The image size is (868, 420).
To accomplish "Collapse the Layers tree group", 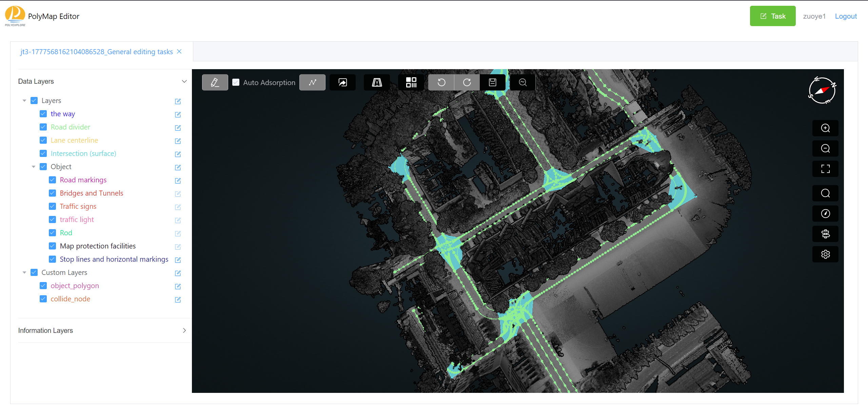I will pyautogui.click(x=24, y=100).
